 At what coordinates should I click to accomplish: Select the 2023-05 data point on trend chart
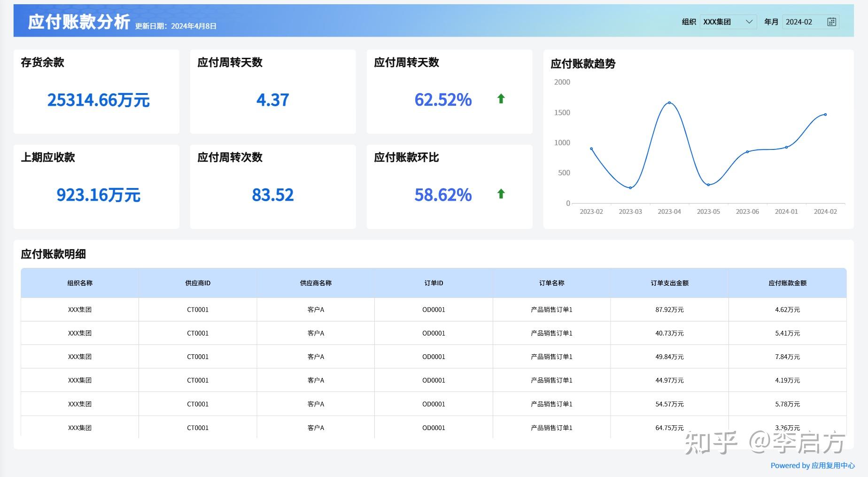708,185
